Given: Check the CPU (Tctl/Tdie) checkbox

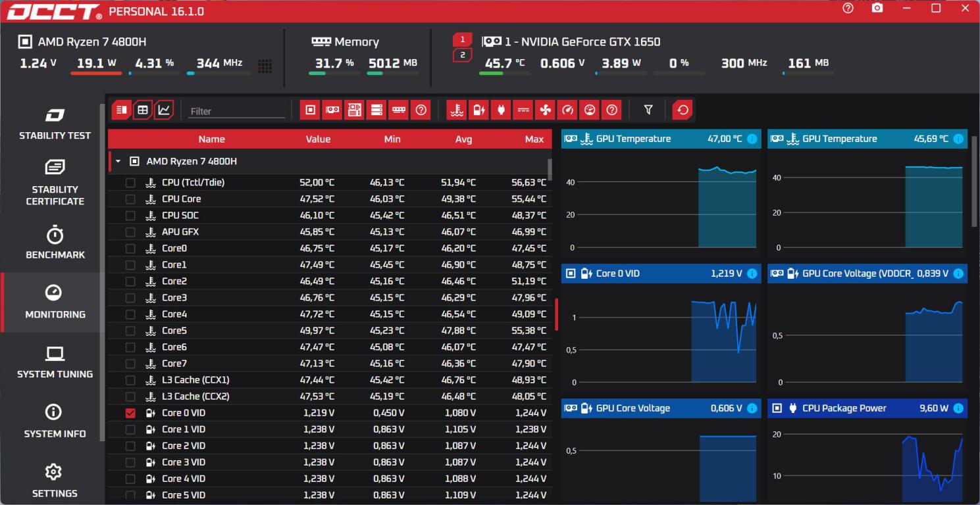Looking at the screenshot, I should pyautogui.click(x=130, y=183).
